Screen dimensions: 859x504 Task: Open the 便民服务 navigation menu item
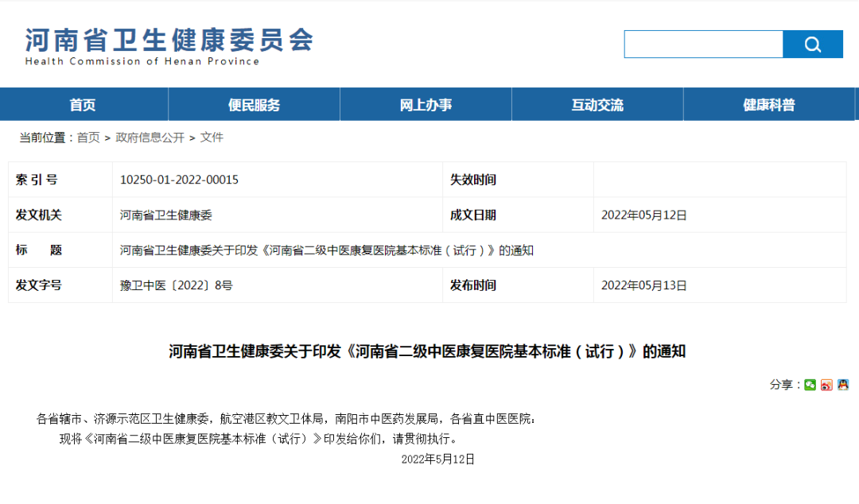click(x=255, y=104)
